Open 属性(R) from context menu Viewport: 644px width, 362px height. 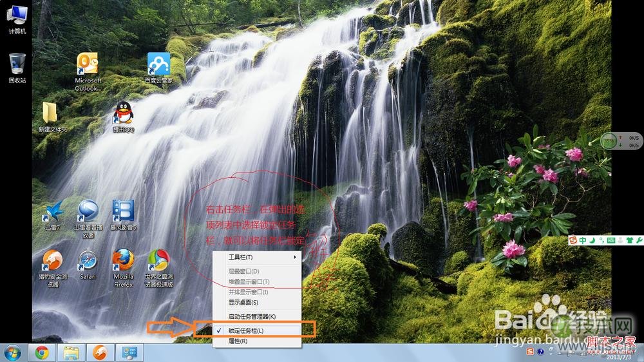click(x=257, y=341)
